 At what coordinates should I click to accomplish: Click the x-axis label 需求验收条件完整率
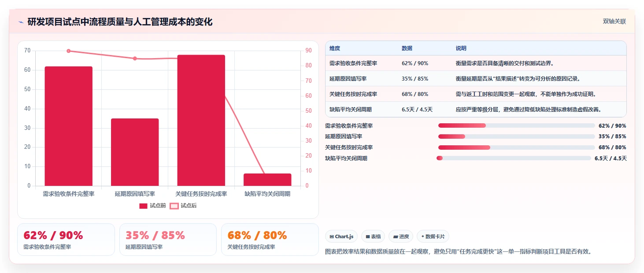pyautogui.click(x=68, y=194)
